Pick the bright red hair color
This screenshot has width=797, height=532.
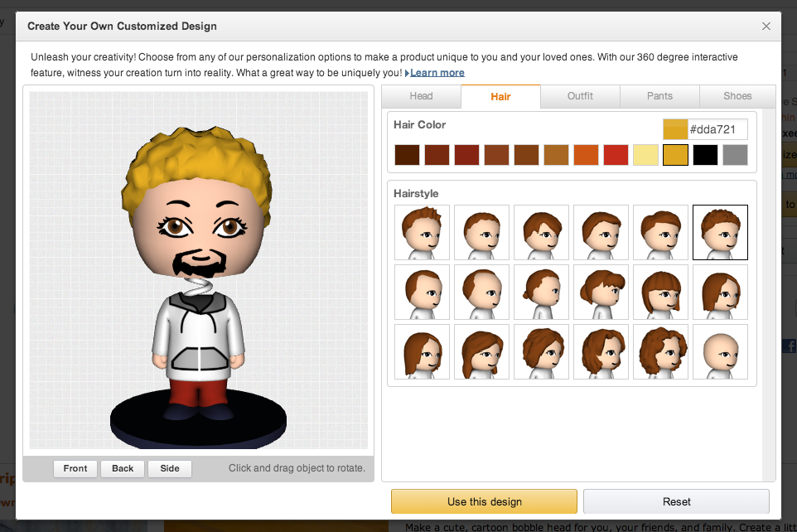pyautogui.click(x=616, y=154)
